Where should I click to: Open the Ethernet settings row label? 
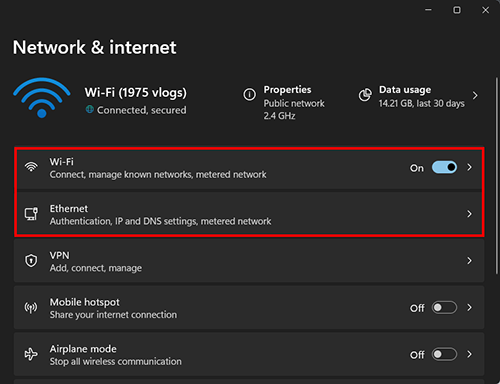click(69, 209)
